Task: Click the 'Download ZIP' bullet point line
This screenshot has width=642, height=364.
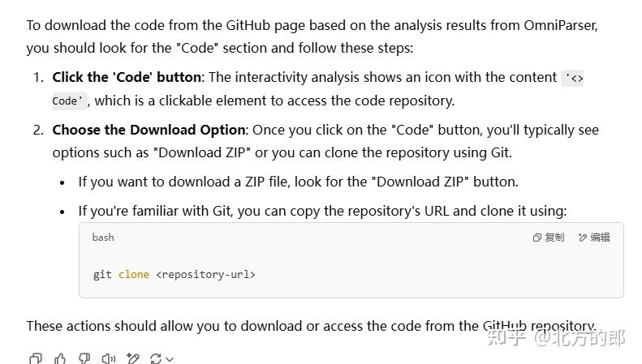Action: point(298,182)
